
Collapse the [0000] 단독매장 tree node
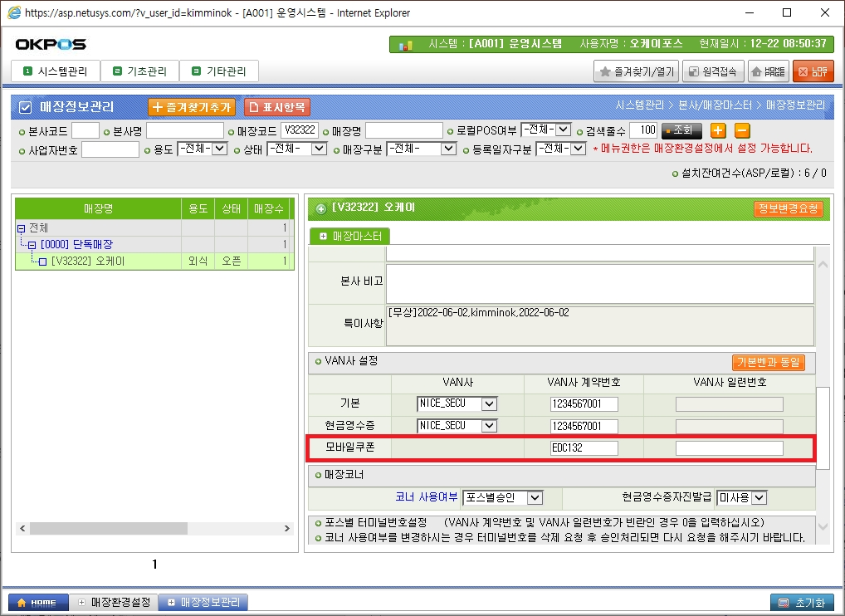click(x=32, y=244)
